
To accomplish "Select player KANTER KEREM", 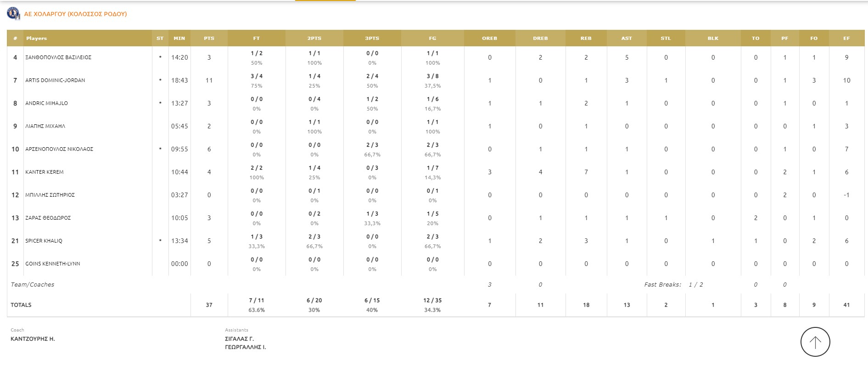I will (x=45, y=172).
